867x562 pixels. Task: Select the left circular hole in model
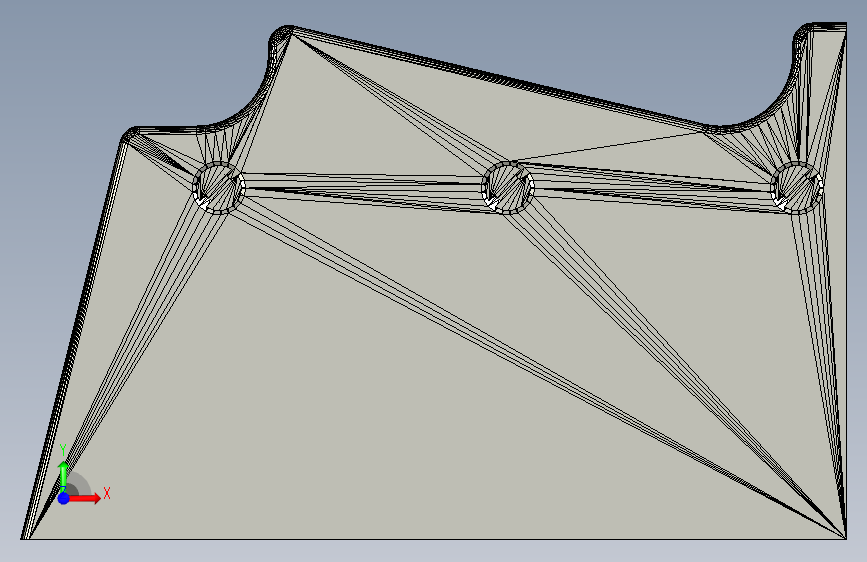tap(218, 188)
